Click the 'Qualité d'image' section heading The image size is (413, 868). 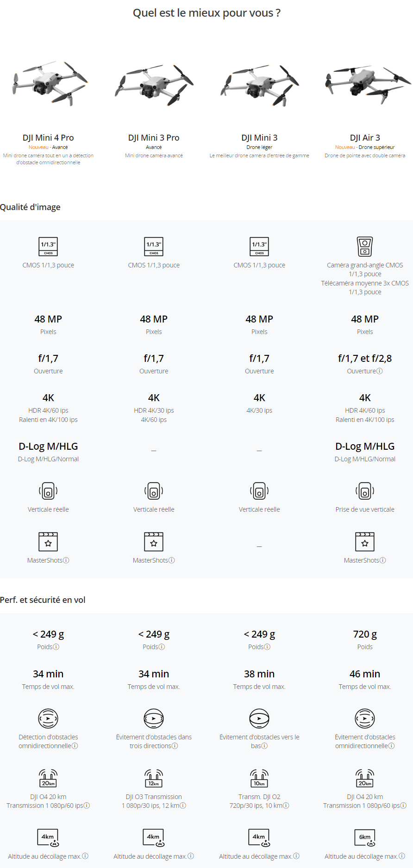click(x=30, y=207)
